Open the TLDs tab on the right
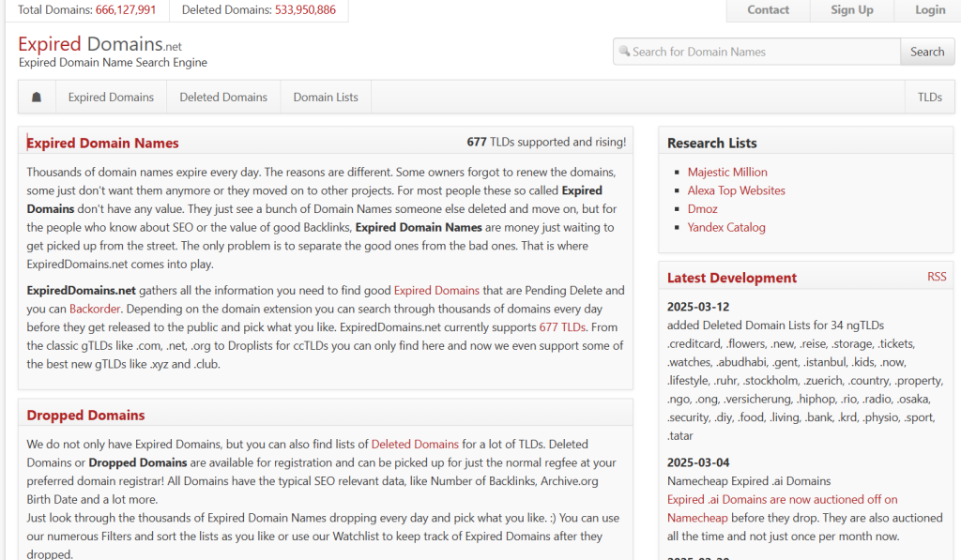Viewport: 961px width, 560px height. click(929, 97)
